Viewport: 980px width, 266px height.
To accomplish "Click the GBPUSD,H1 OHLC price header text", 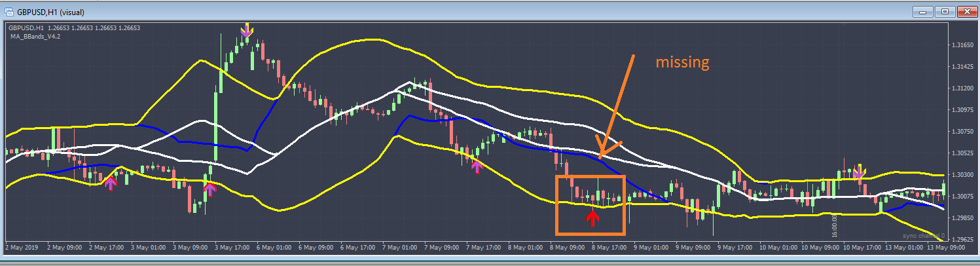I will (74, 28).
